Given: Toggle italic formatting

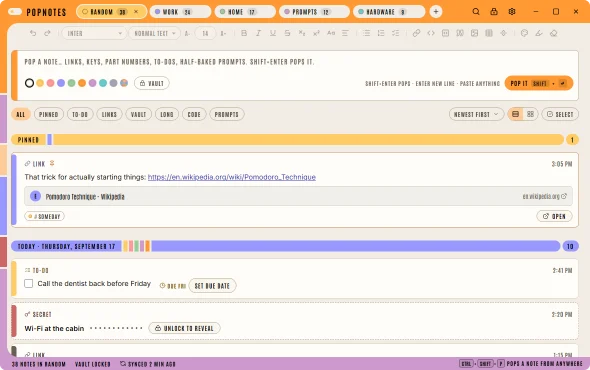Looking at the screenshot, I should pyautogui.click(x=259, y=33).
